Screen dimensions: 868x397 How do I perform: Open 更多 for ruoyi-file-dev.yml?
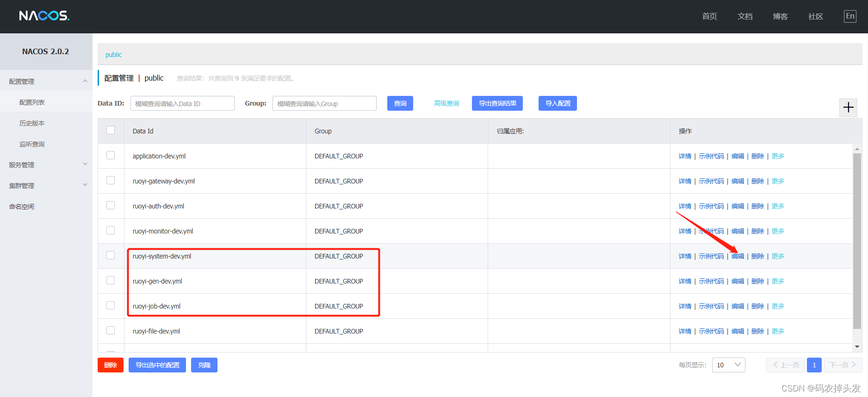click(778, 331)
